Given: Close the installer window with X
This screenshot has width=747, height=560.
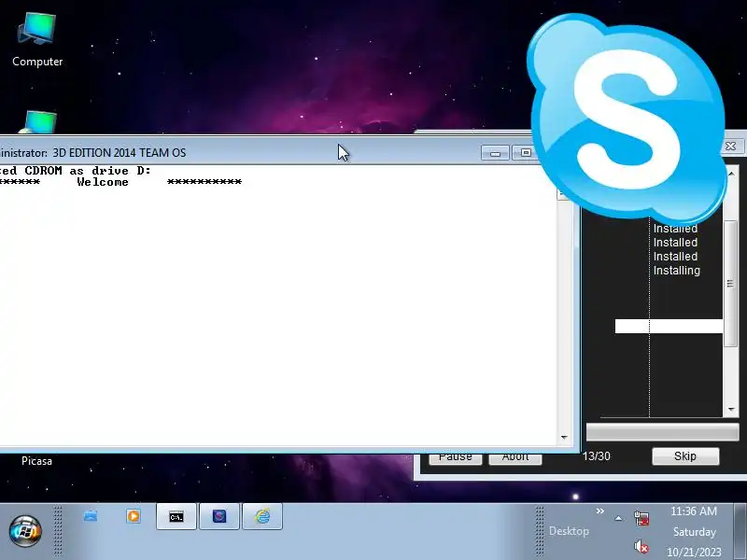Looking at the screenshot, I should click(731, 147).
